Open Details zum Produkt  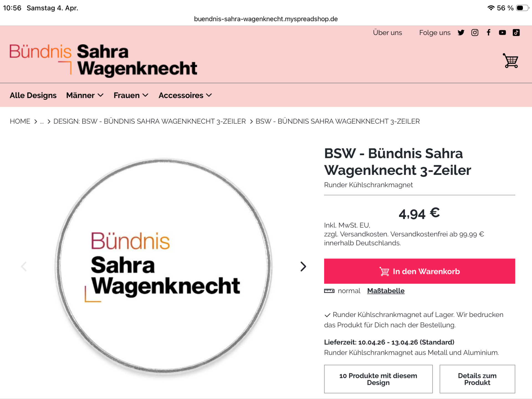tap(477, 379)
